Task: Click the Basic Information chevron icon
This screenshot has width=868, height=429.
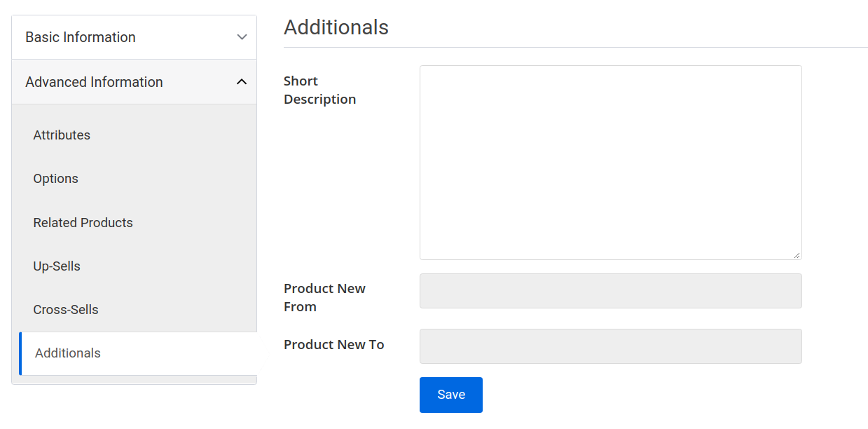Action: tap(242, 36)
